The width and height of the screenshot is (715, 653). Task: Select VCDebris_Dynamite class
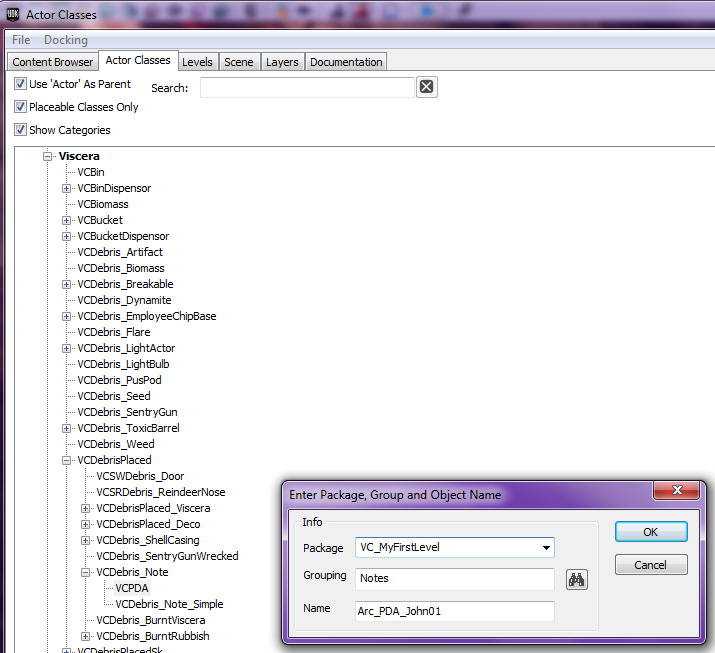point(124,301)
